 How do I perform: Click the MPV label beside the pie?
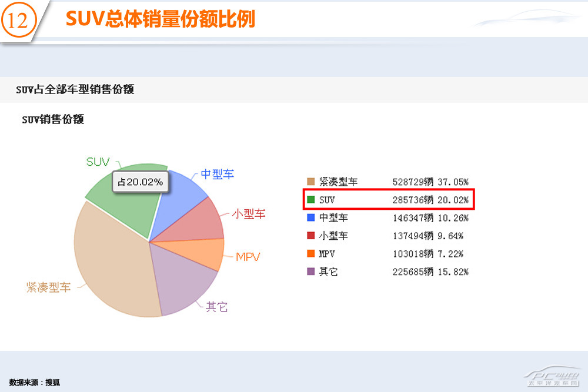click(x=248, y=257)
